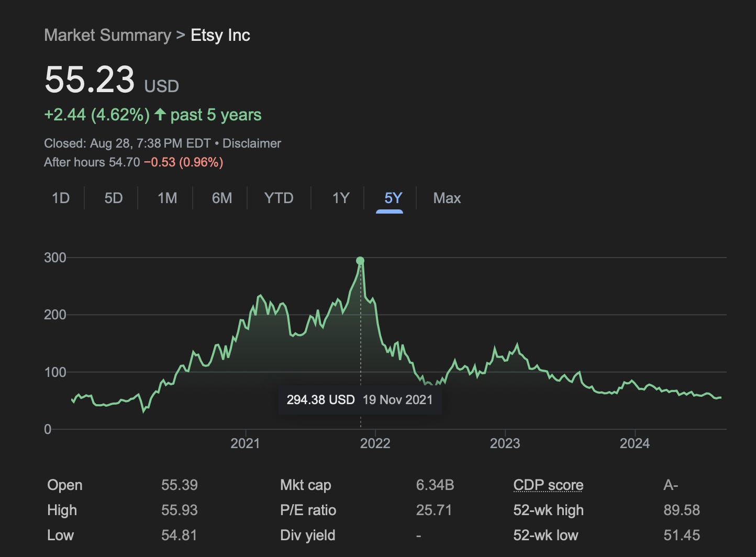Open the Disclaimer link
This screenshot has height=557, width=756.
[252, 143]
